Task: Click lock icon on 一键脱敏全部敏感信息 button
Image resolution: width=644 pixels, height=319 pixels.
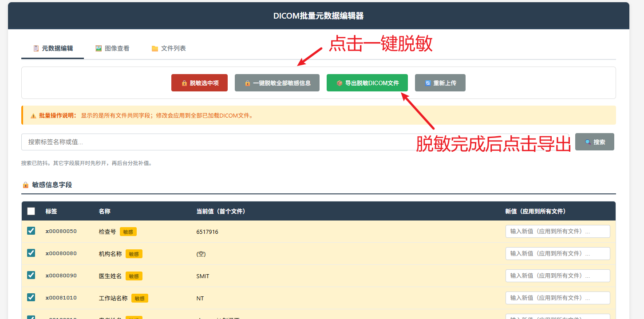Action: tap(247, 83)
